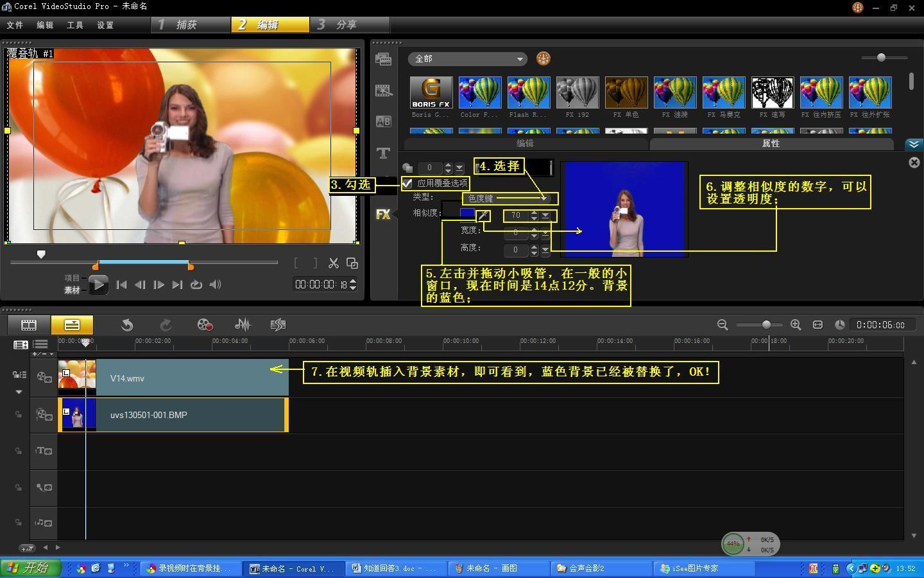The height and width of the screenshot is (578, 924).
Task: Toggle the overlay track visibility button
Action: click(x=44, y=415)
